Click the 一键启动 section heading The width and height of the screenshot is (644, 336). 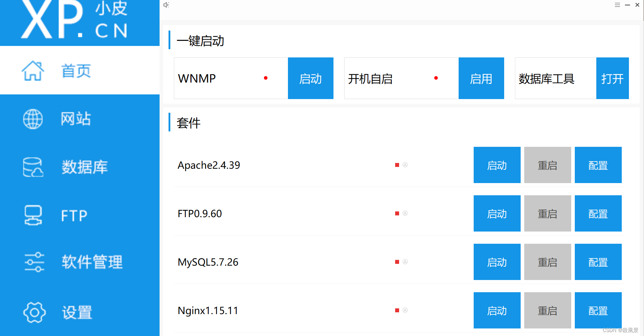[x=200, y=41]
